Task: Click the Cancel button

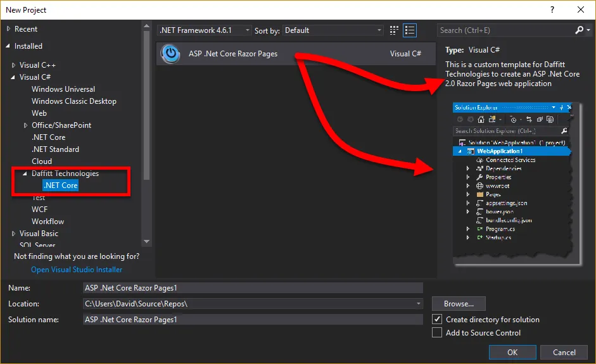Action: coord(564,352)
